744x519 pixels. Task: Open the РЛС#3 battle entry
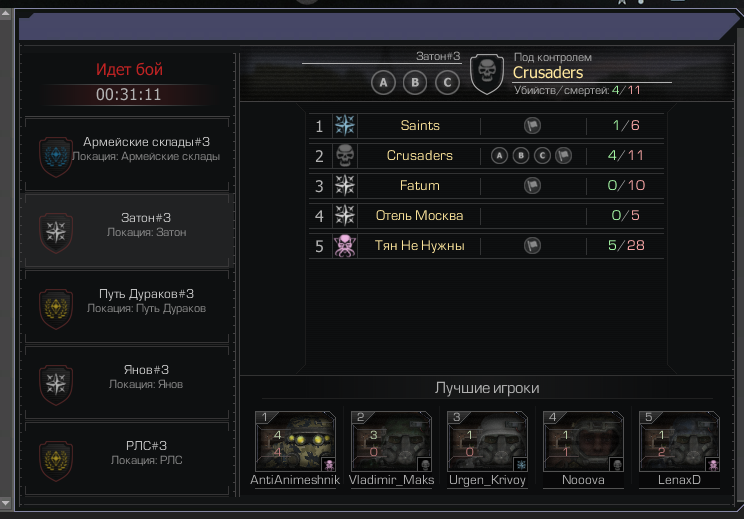[127, 458]
